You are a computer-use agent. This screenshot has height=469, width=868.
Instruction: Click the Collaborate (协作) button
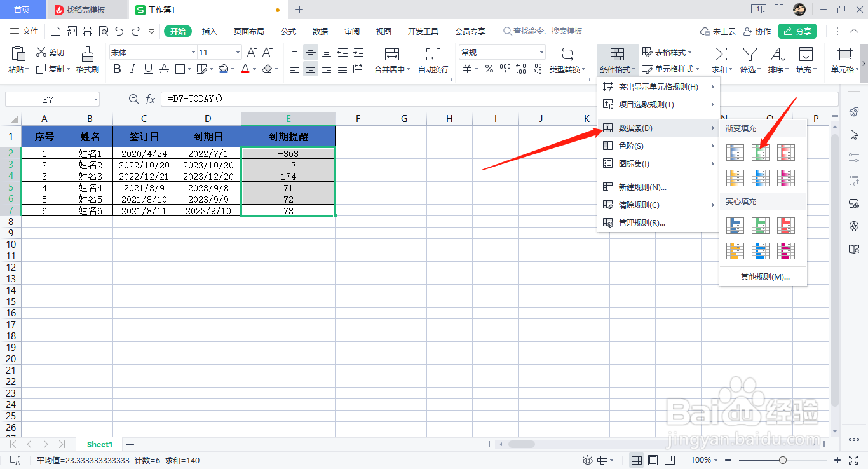757,31
